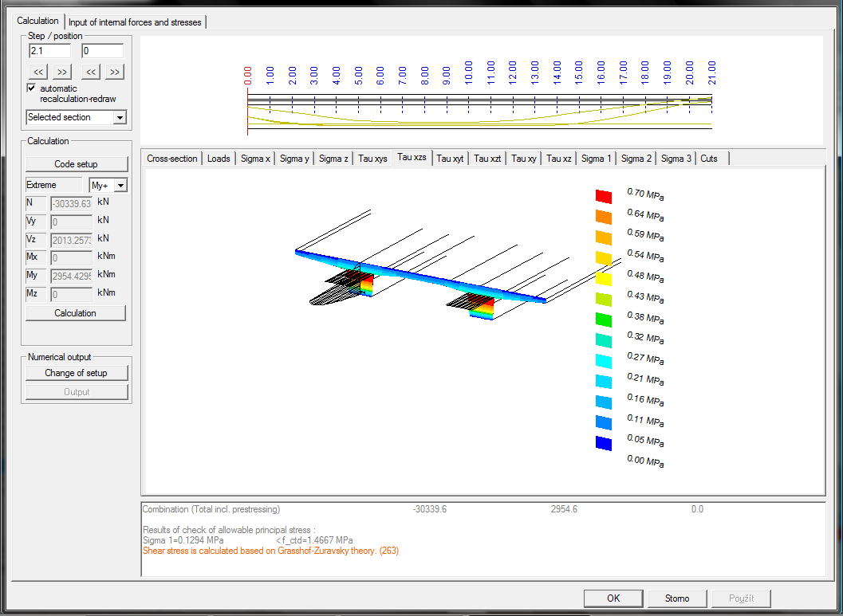Click the 0.00 MPa legend label

(645, 461)
